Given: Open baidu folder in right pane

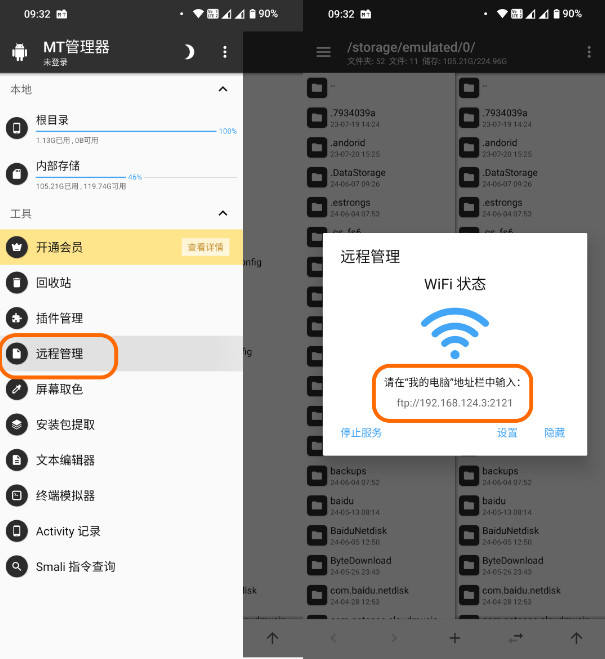Looking at the screenshot, I should click(531, 506).
